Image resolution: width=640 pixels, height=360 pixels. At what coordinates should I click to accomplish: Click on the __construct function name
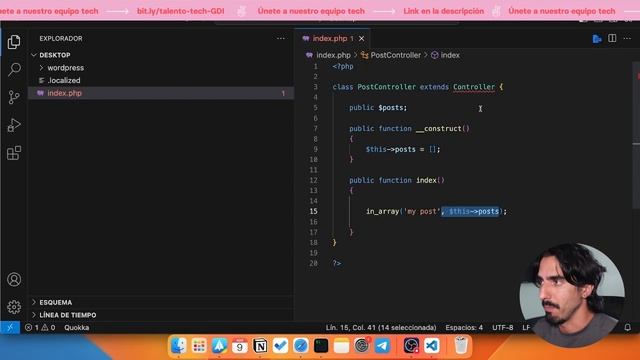point(440,129)
